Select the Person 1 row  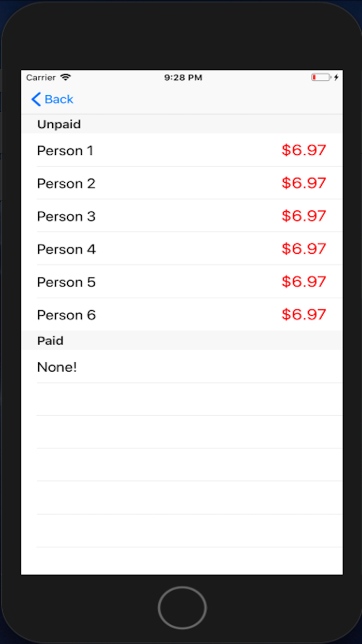tap(181, 151)
